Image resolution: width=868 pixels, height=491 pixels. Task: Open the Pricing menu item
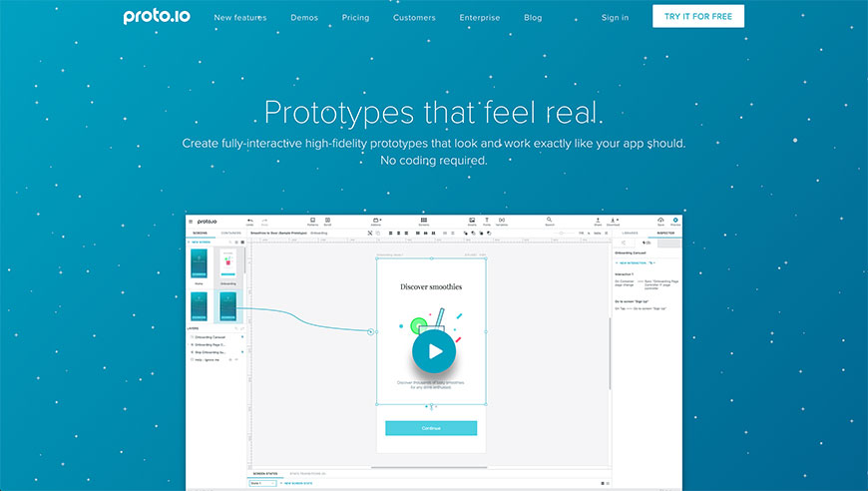(355, 17)
